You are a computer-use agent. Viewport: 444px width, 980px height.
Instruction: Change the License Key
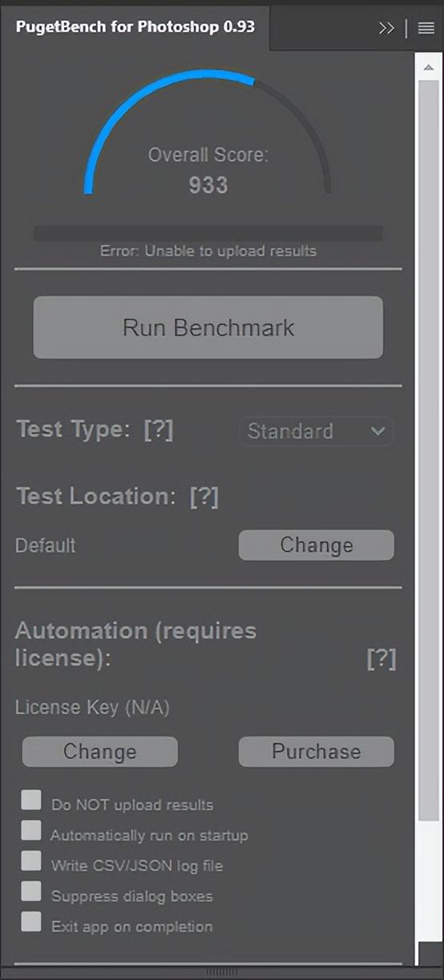(100, 752)
